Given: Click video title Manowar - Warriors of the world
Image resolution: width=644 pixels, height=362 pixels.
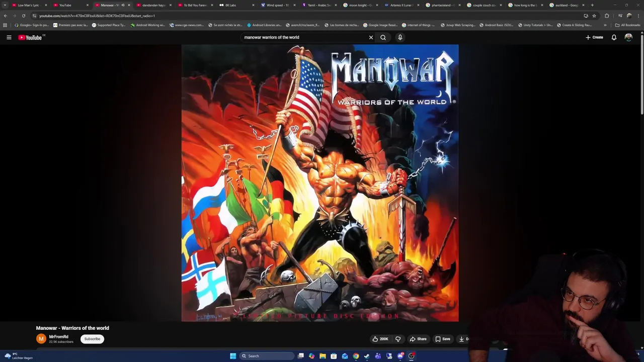Looking at the screenshot, I should (72, 328).
